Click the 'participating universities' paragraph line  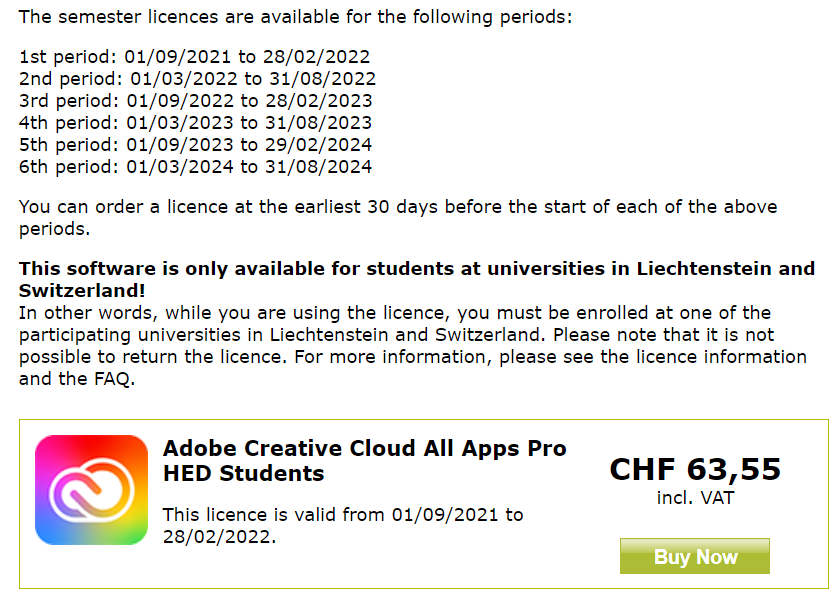click(397, 335)
